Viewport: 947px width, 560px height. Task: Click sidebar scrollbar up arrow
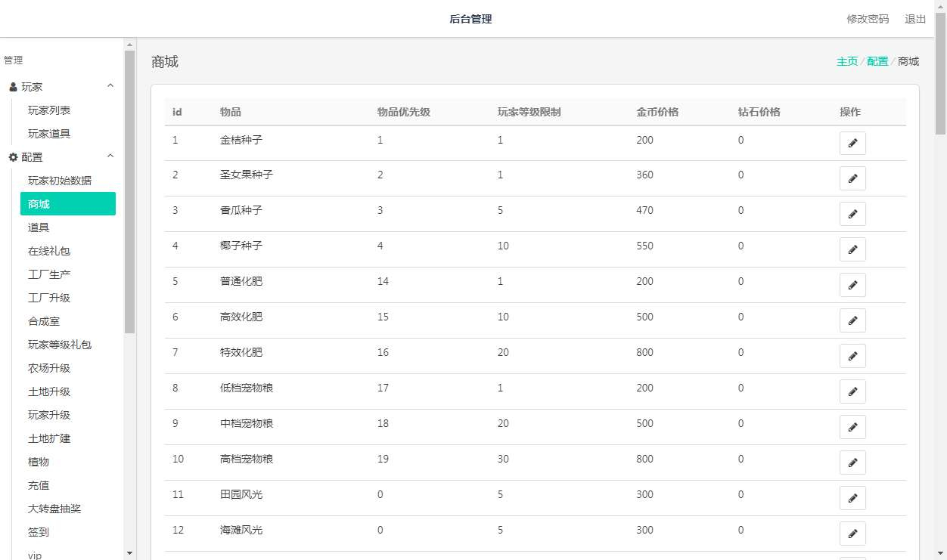point(129,44)
